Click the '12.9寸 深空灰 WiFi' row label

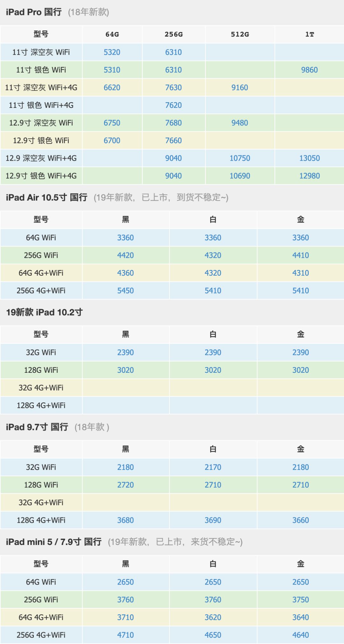point(41,123)
